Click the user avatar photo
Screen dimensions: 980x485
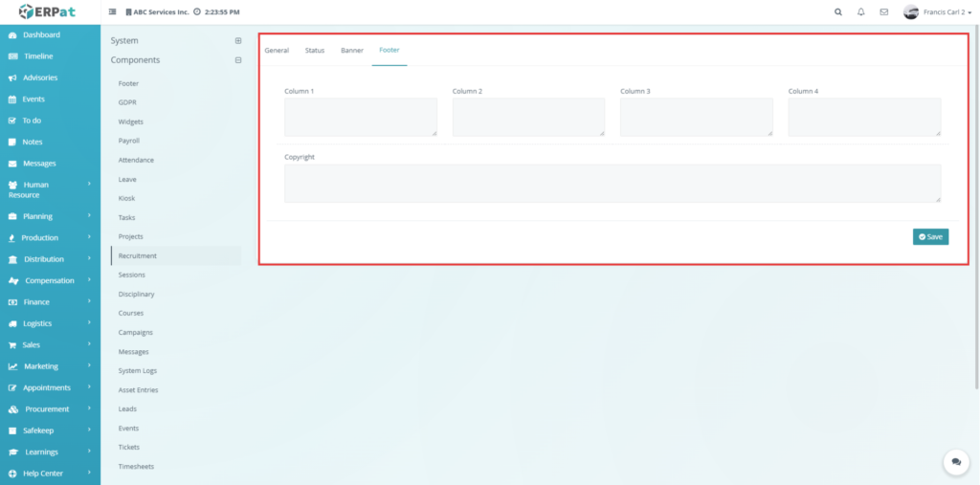911,11
